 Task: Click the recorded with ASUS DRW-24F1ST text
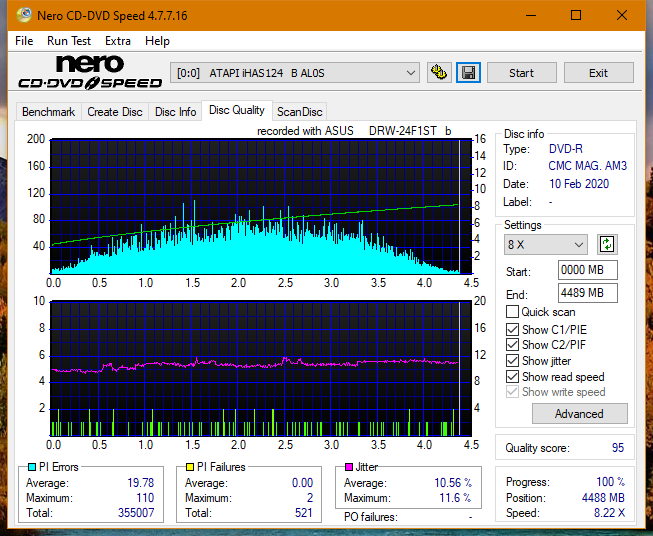click(x=354, y=131)
